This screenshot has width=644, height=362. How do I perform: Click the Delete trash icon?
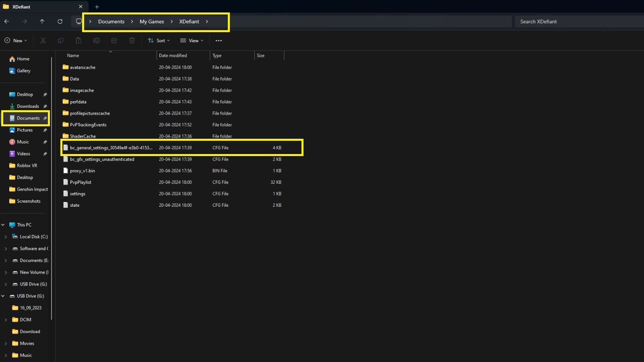pyautogui.click(x=132, y=41)
